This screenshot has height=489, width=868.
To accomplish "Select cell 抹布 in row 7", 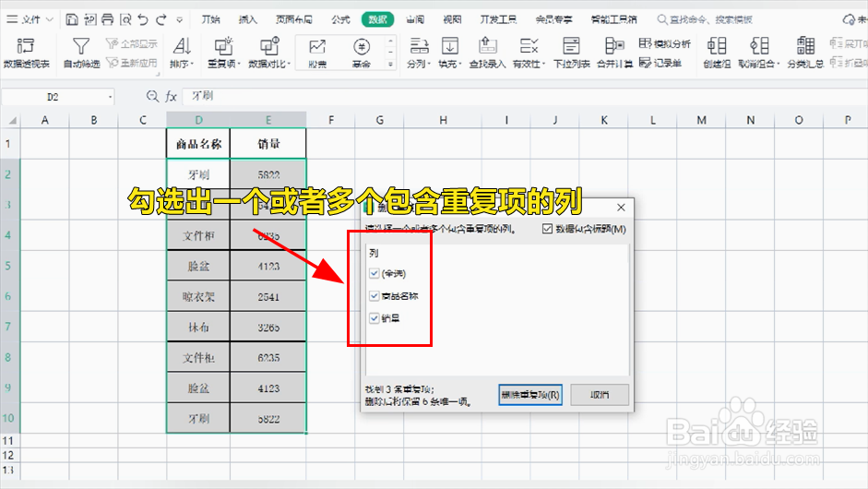I will coord(198,328).
